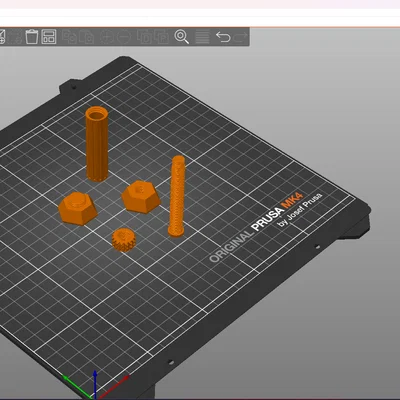Click the greyed Paste icon

tap(87, 37)
